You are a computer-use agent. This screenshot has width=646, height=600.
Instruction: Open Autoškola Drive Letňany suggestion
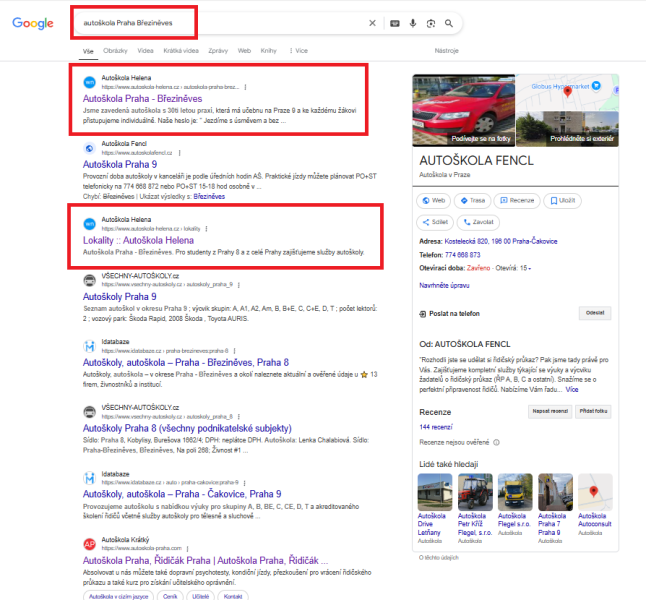(435, 508)
